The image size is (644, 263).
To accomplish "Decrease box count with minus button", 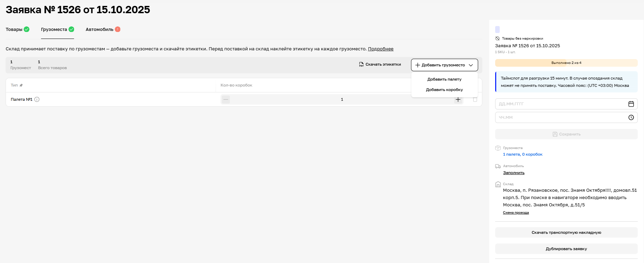I will (226, 100).
